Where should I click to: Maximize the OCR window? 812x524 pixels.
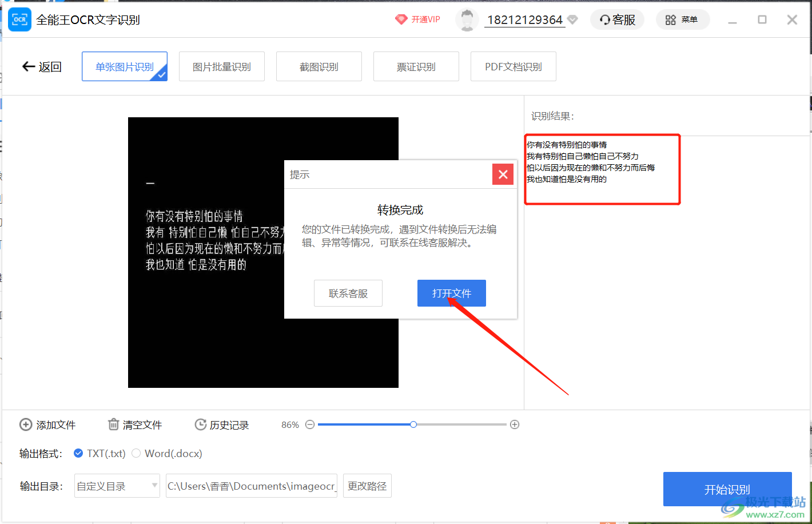coord(762,19)
